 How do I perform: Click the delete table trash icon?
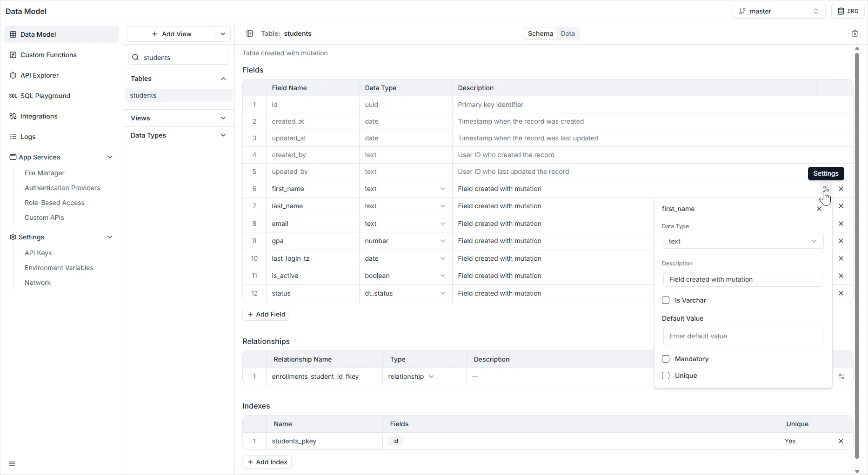click(x=855, y=33)
